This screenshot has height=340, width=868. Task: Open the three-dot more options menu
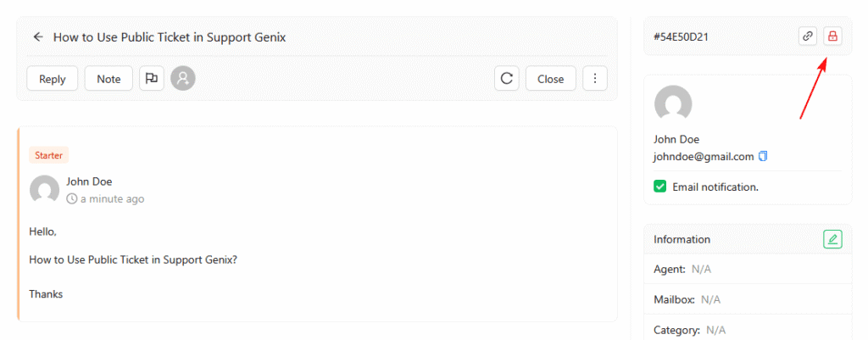[595, 79]
